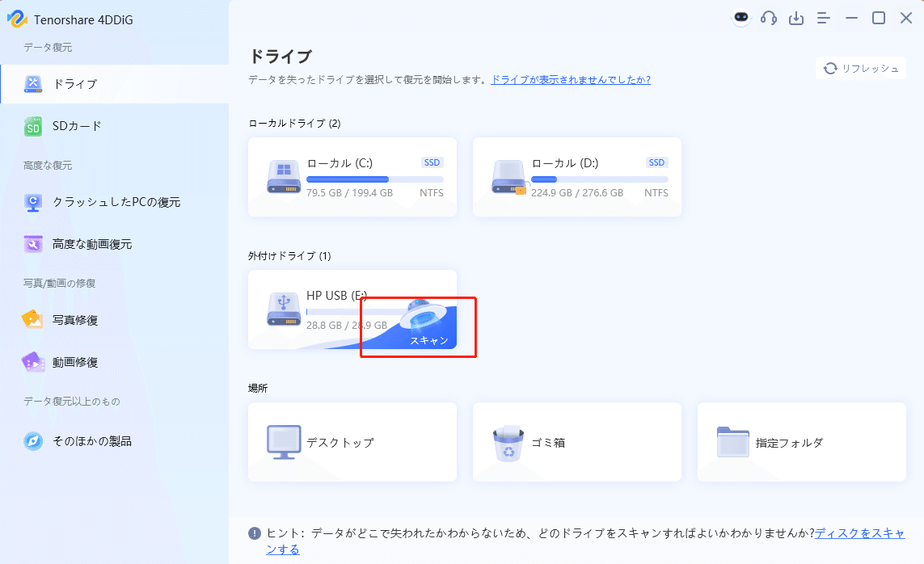Close the 4DDiG window
Viewport: 924px width, 564px height.
906,19
